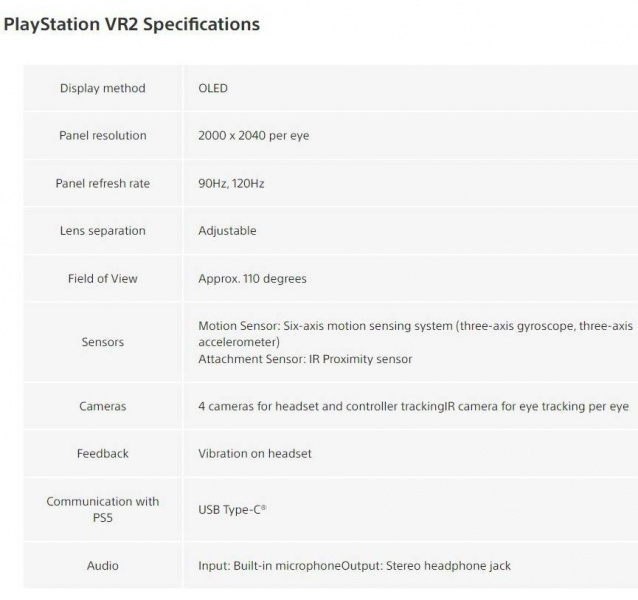Click the Panel resolution label
The height and width of the screenshot is (600, 638).
[102, 135]
